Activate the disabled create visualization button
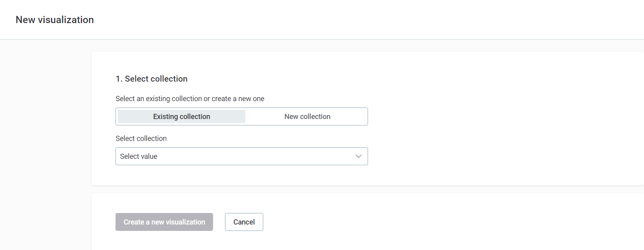This screenshot has height=250, width=644. click(164, 222)
